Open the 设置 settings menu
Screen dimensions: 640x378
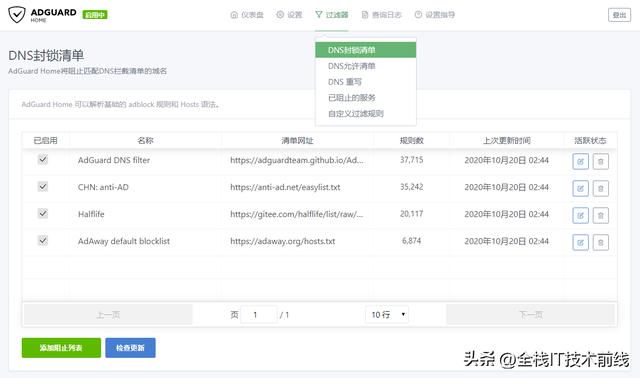(289, 15)
